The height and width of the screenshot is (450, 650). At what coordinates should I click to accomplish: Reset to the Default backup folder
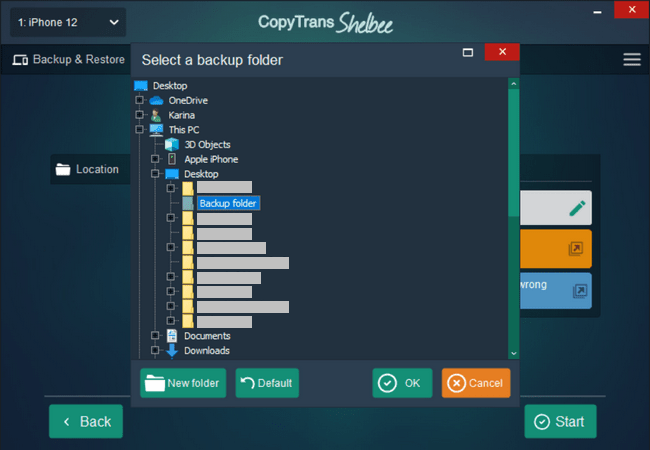click(267, 383)
